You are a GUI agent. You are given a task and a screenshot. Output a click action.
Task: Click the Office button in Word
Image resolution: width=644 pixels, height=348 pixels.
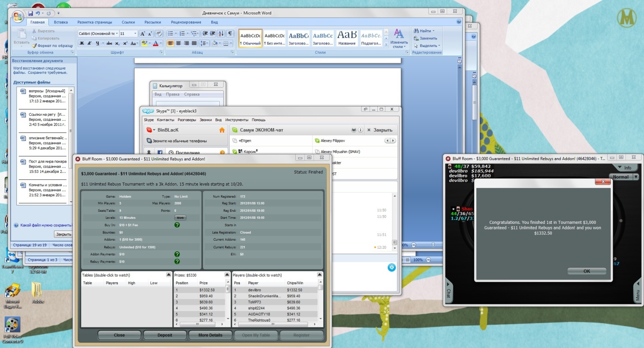click(18, 17)
